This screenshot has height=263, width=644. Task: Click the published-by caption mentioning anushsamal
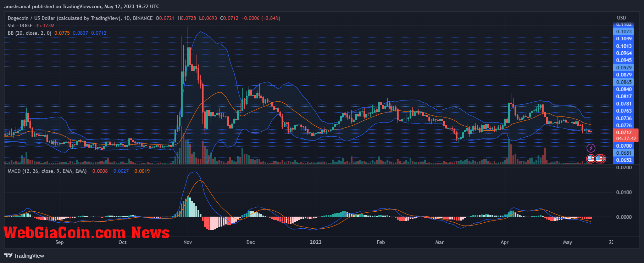coord(82,6)
